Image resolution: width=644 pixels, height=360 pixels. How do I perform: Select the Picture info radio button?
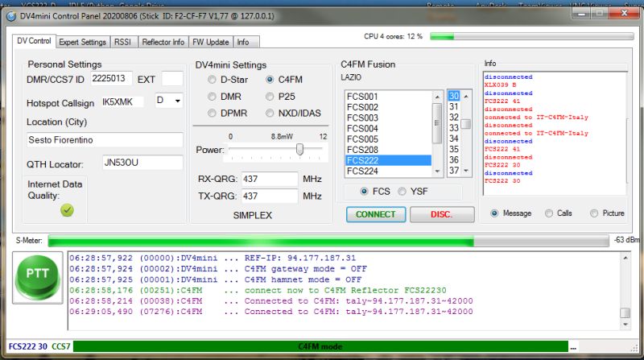[594, 213]
